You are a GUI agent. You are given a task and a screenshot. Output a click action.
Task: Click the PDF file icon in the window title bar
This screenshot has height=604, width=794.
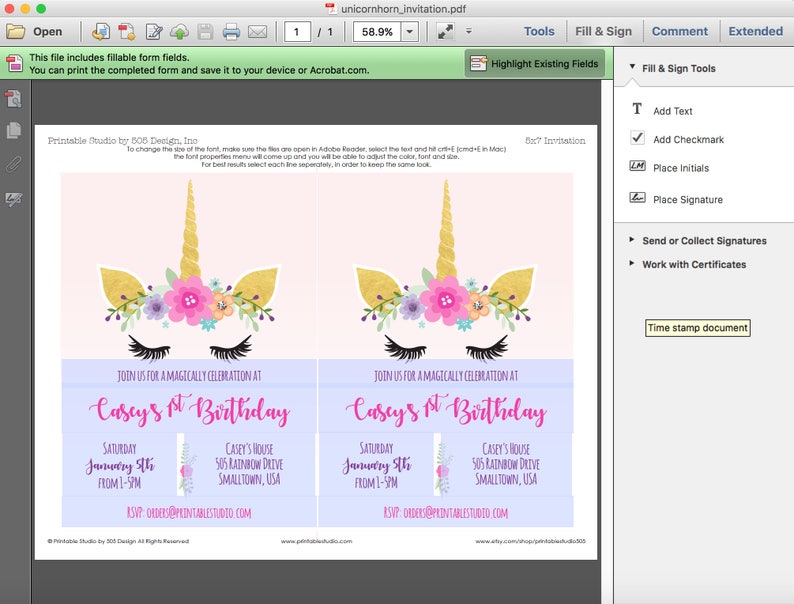click(331, 9)
